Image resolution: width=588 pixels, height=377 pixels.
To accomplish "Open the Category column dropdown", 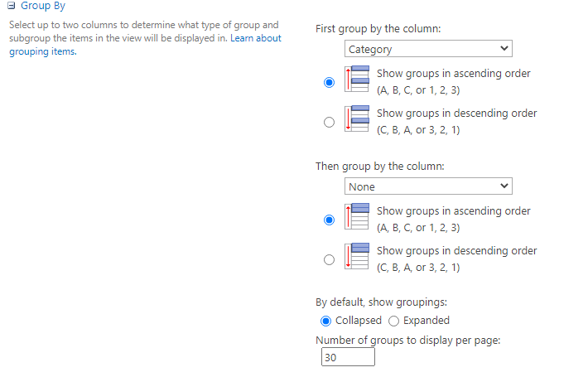I will click(x=428, y=49).
